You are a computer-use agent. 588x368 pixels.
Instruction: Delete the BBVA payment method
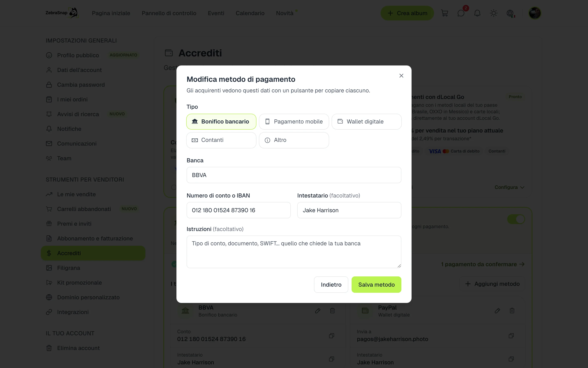[332, 311]
